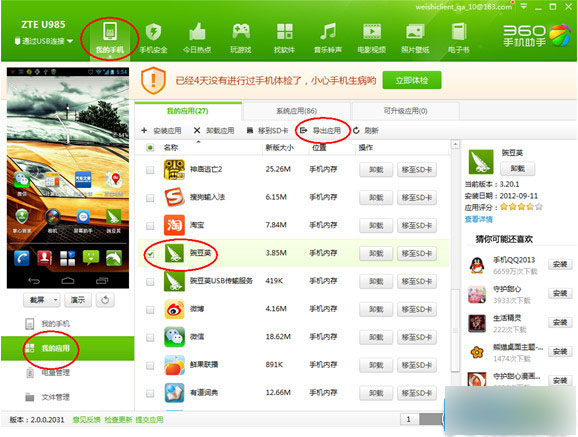This screenshot has height=437, width=578.
Task: Click 移至SD卡 button for 淘宝
Action: [417, 225]
